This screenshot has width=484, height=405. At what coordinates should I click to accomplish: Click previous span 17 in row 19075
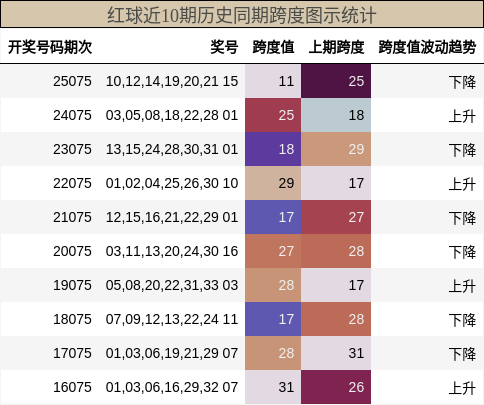click(x=336, y=285)
